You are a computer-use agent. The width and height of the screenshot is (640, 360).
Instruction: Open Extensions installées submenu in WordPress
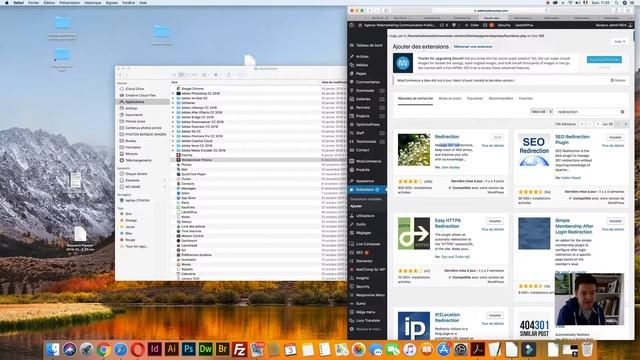[x=365, y=199]
